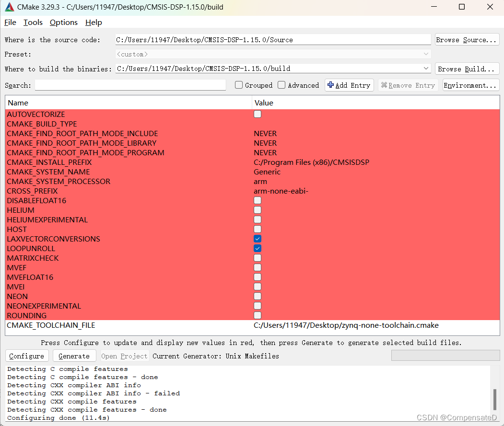The width and height of the screenshot is (504, 426).
Task: Open the build directory path dropdown
Action: point(426,68)
